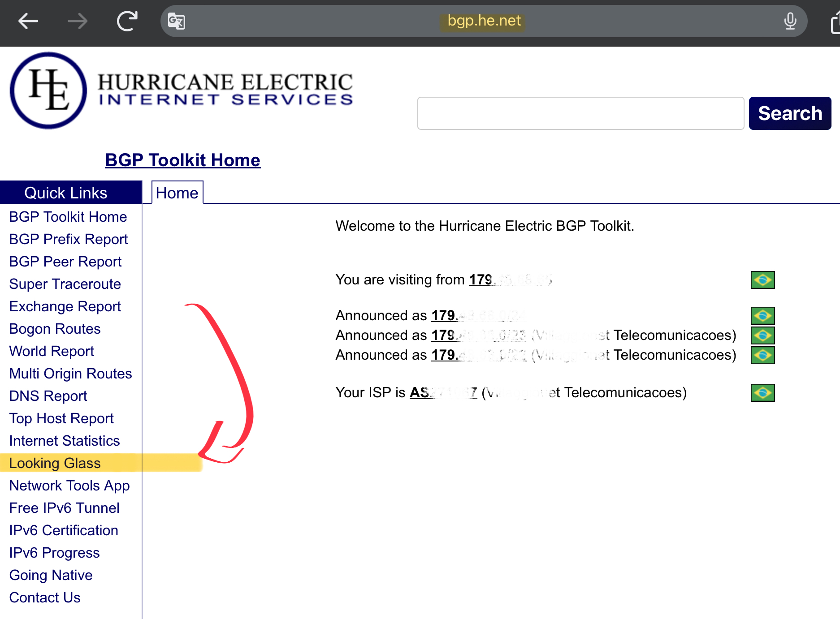Click the Quick Links header
Image resolution: width=840 pixels, height=619 pixels.
[71, 193]
